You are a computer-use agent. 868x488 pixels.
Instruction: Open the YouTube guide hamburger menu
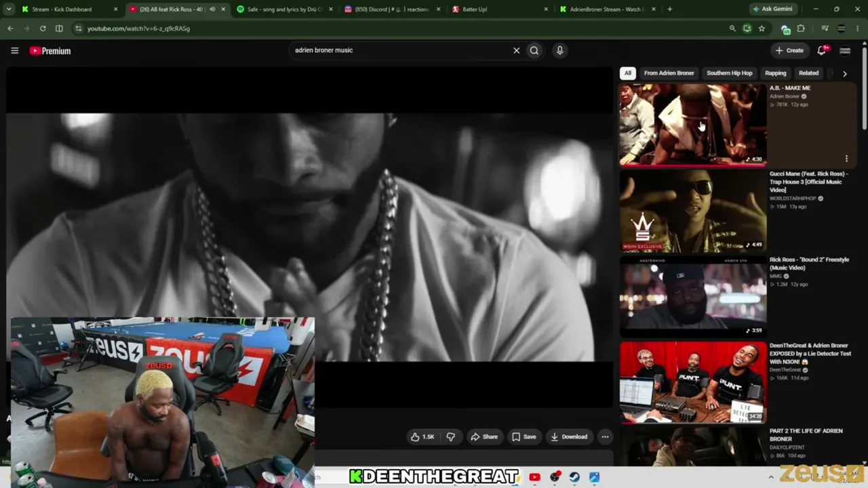pos(14,50)
